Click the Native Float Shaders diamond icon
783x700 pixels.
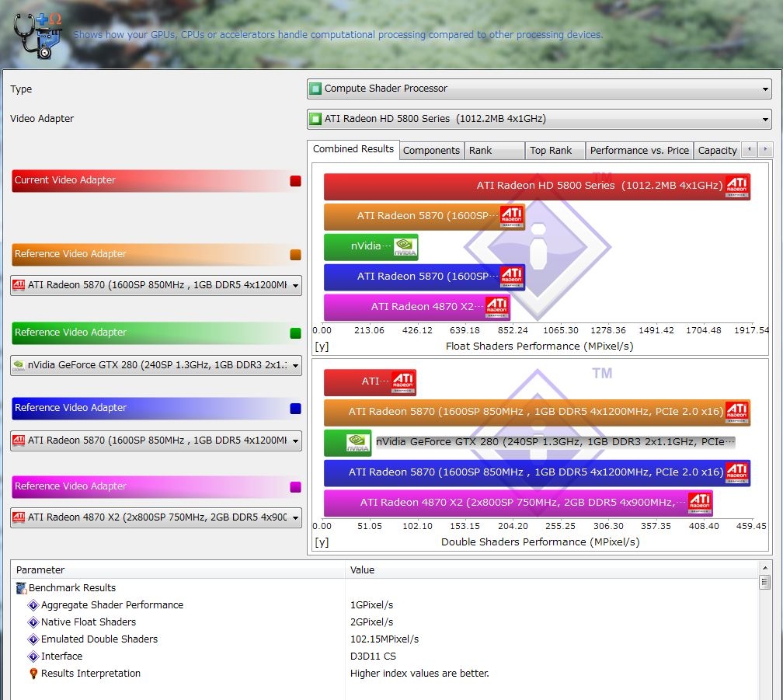coord(33,622)
